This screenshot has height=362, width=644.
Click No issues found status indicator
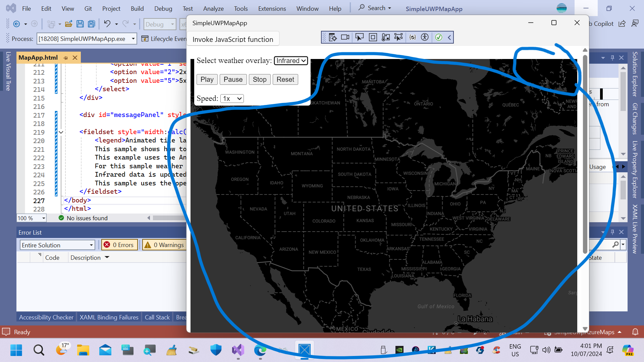(x=83, y=218)
